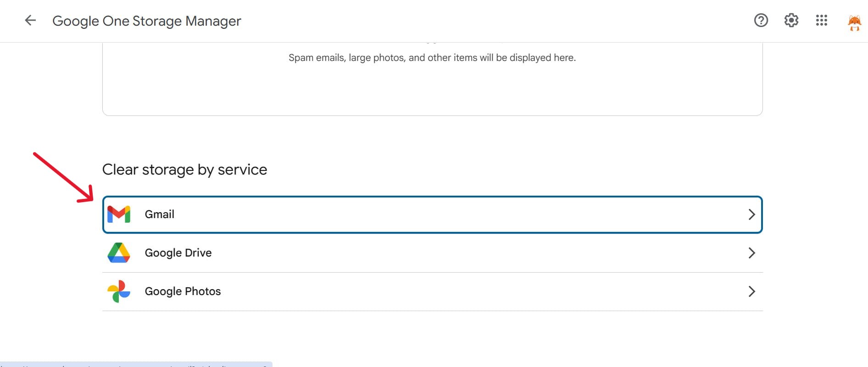Expand the Gmail storage details chevron
This screenshot has width=868, height=367.
coord(751,214)
